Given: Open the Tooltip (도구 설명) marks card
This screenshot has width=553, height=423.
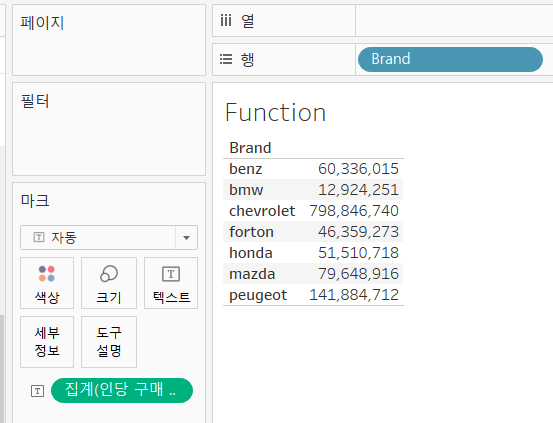Looking at the screenshot, I should (109, 342).
